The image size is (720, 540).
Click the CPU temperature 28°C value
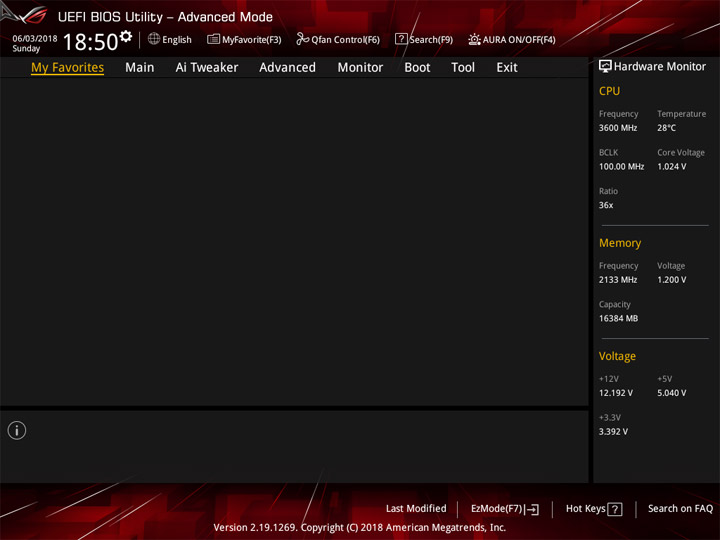pos(666,128)
